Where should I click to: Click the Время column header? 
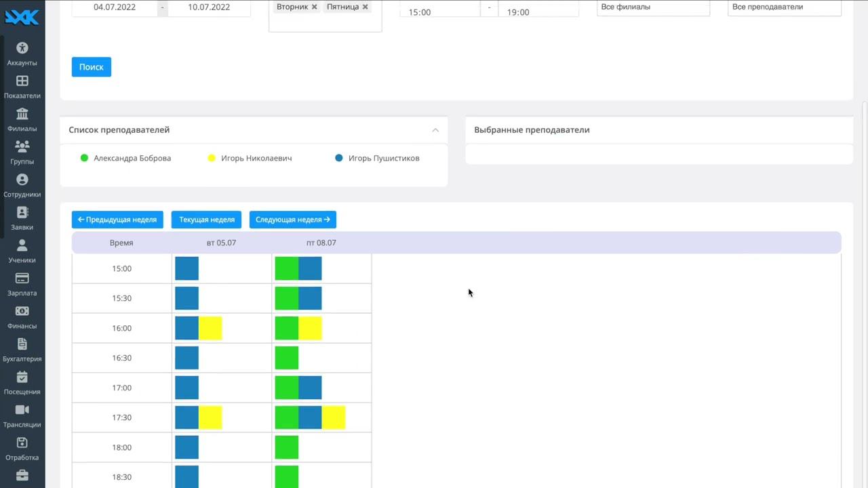tap(121, 243)
